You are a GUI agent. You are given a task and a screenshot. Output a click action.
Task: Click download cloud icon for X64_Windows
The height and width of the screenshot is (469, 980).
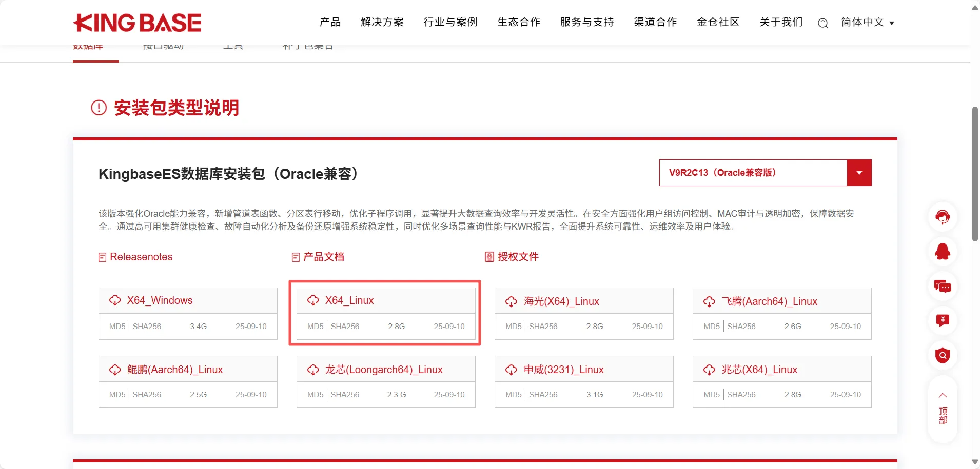115,300
